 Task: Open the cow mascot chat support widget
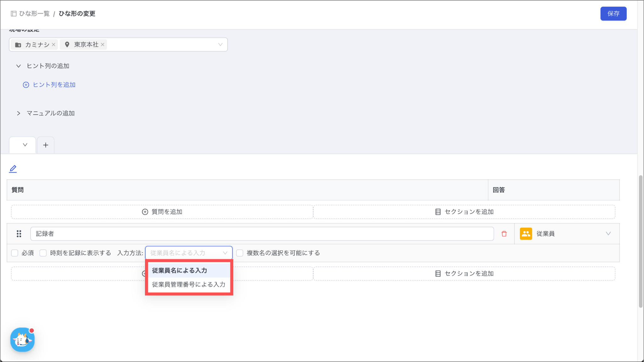click(22, 340)
